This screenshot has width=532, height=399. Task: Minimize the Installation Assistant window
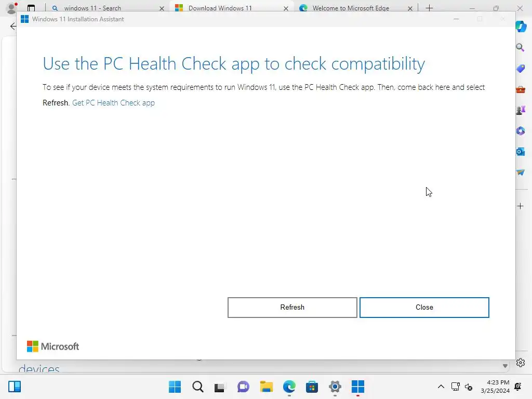point(456,19)
